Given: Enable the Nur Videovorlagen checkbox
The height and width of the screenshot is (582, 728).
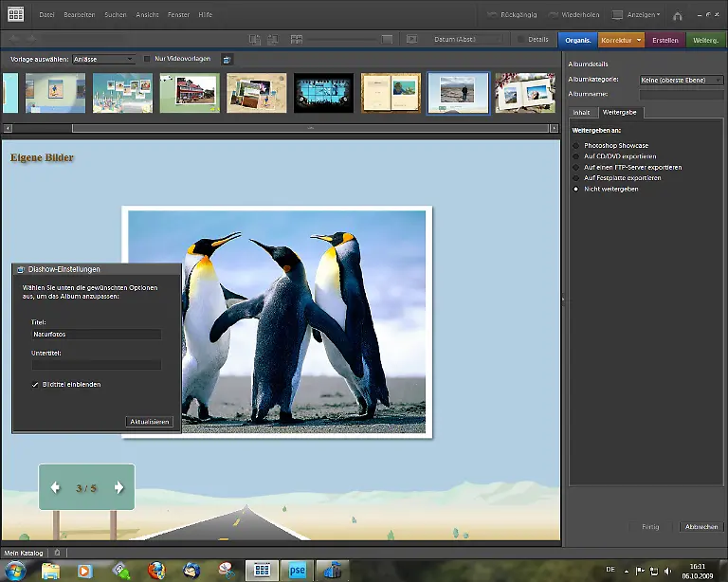Looking at the screenshot, I should [x=147, y=59].
